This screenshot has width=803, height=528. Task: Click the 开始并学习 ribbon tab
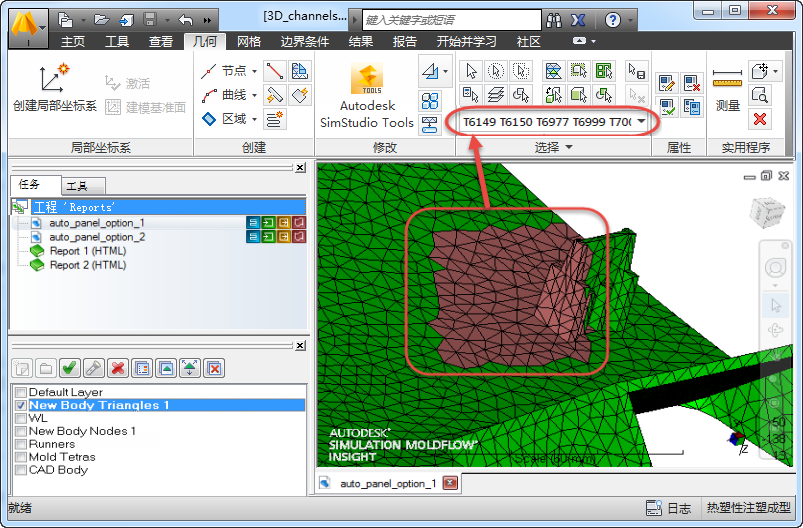point(466,41)
